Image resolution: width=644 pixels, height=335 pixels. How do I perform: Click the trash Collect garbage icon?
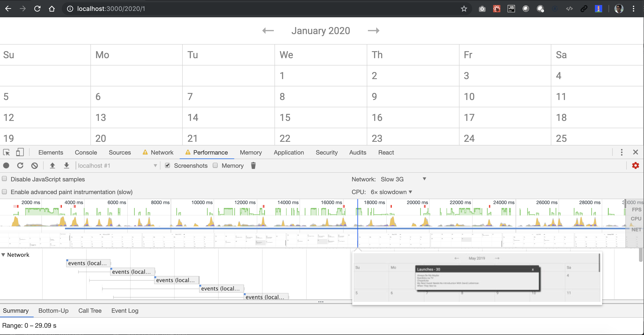[253, 165]
